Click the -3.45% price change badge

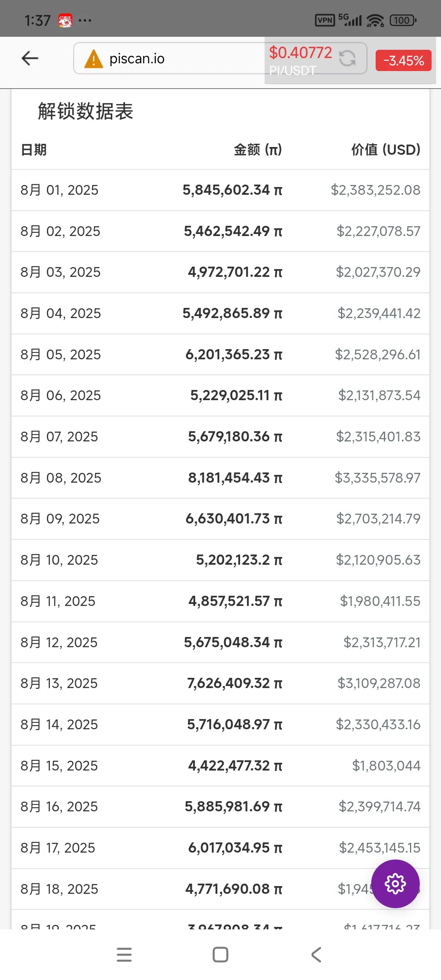point(403,60)
